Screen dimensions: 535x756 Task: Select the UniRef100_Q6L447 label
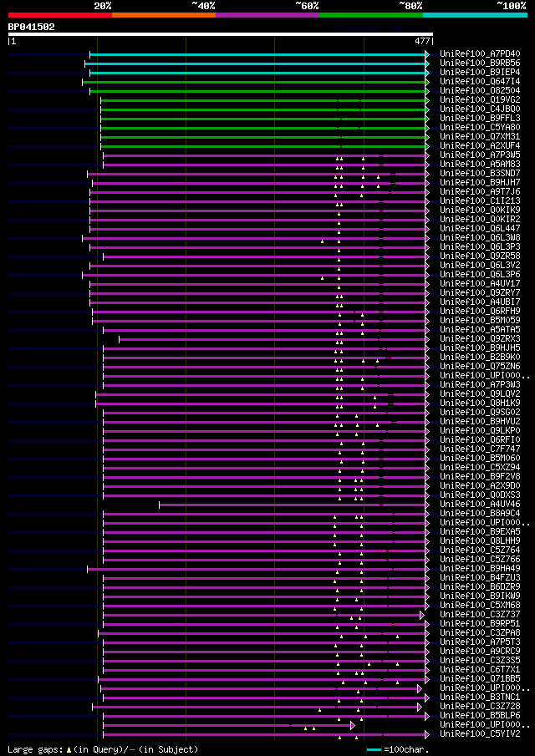point(480,228)
